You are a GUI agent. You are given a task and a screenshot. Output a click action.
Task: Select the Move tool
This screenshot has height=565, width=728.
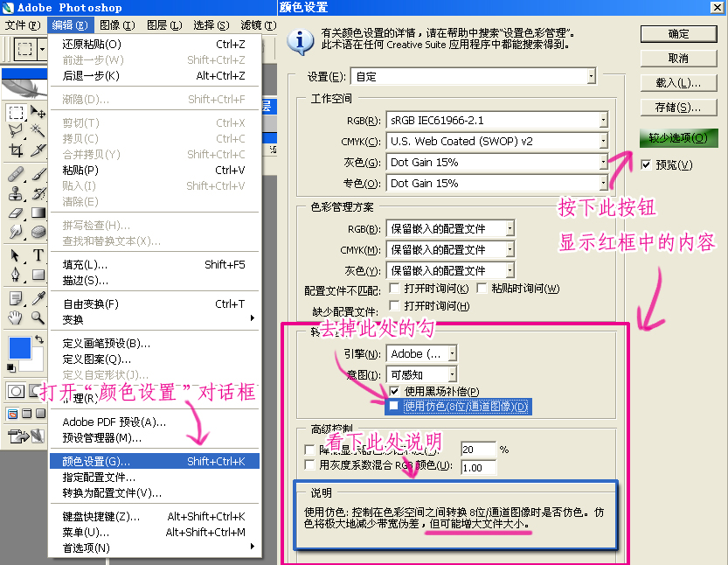point(38,113)
